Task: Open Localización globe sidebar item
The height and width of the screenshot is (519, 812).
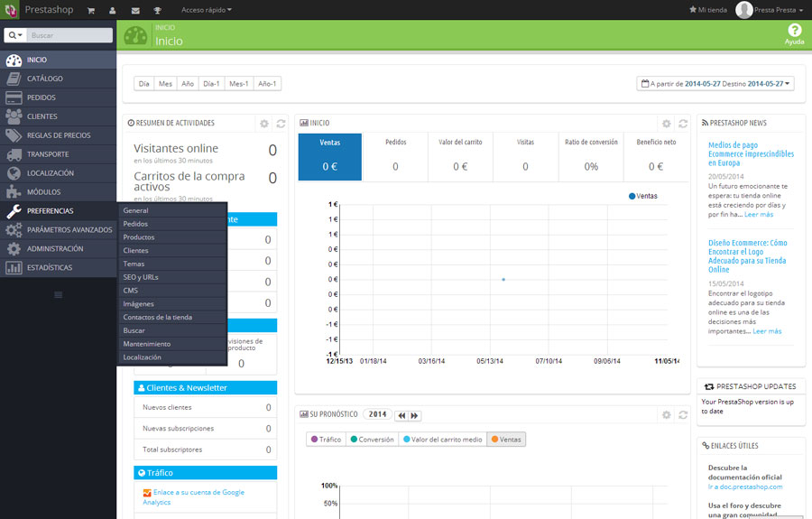Action: tap(58, 173)
